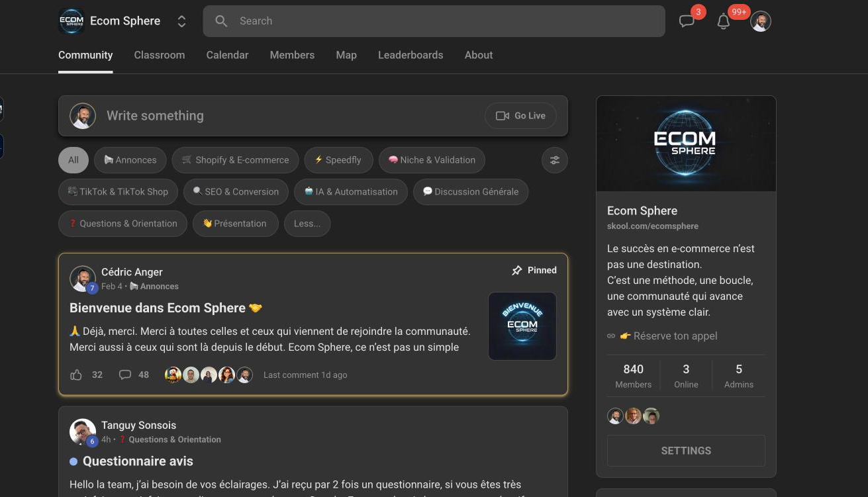Open the feed filter sliders icon
This screenshot has width=868, height=497.
pos(554,159)
